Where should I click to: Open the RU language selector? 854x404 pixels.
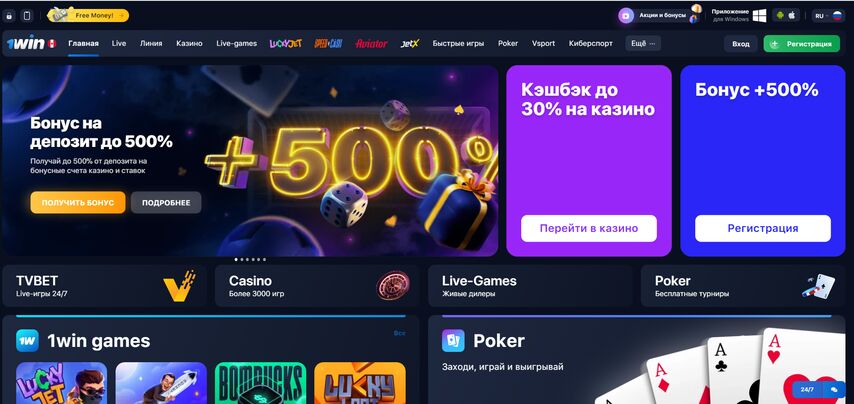point(828,16)
